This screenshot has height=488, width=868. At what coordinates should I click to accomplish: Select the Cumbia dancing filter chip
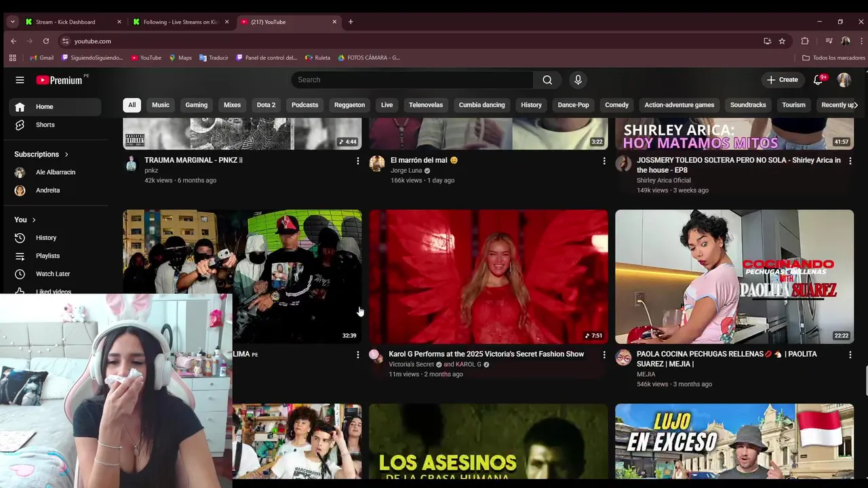pyautogui.click(x=481, y=105)
